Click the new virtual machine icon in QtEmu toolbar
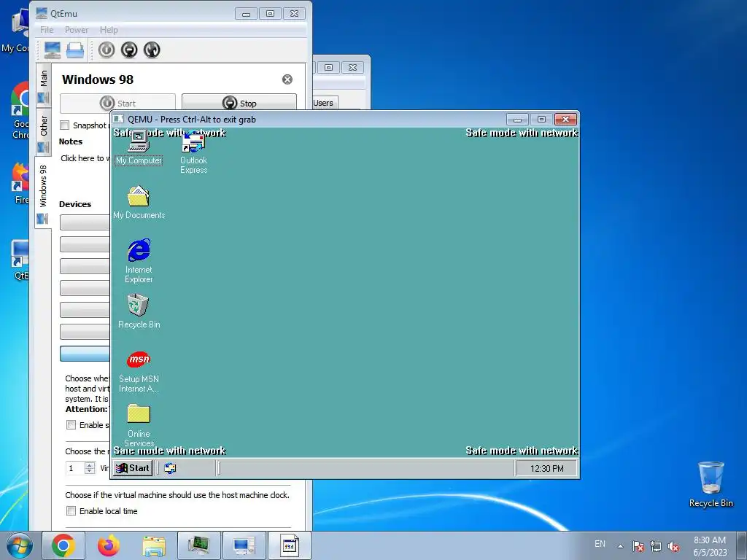 [x=52, y=50]
